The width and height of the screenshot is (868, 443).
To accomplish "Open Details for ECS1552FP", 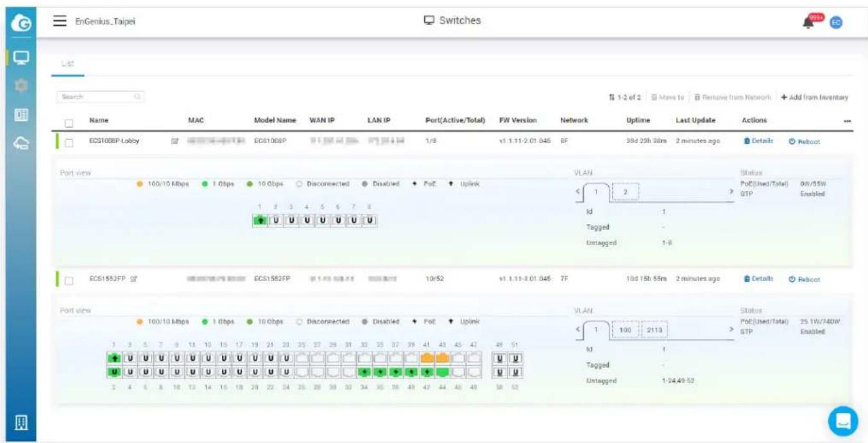I will pos(758,279).
